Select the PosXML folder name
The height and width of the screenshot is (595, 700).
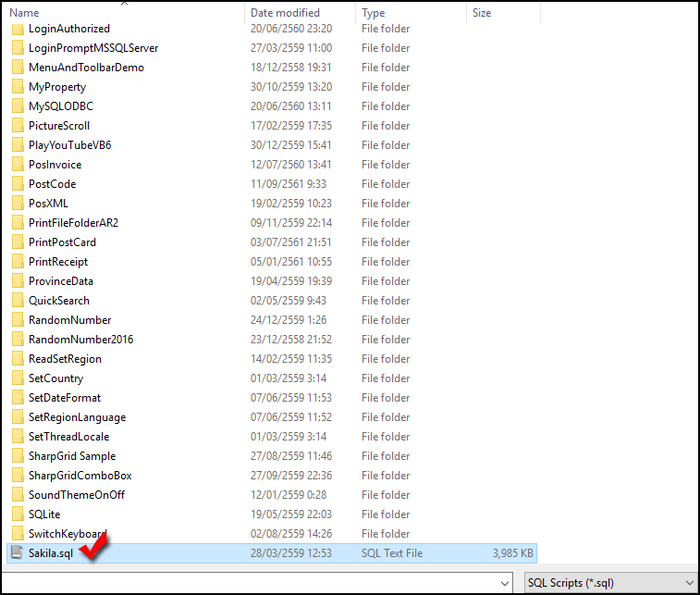click(x=48, y=204)
